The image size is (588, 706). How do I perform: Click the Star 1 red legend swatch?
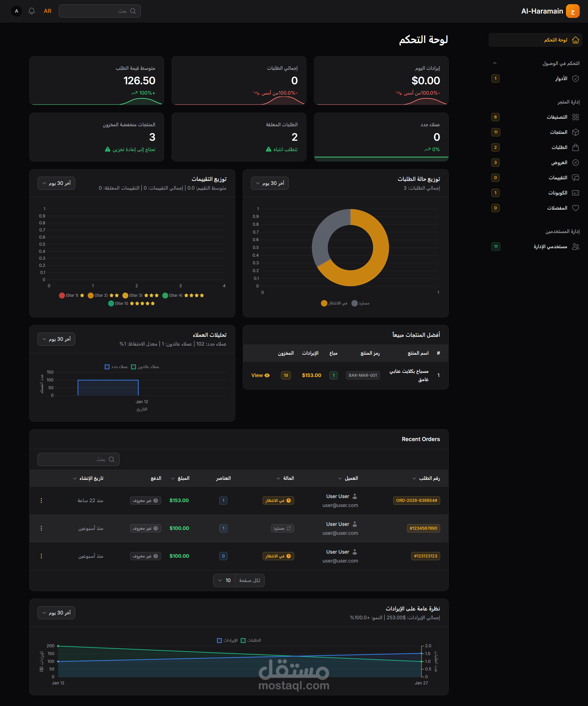62,295
